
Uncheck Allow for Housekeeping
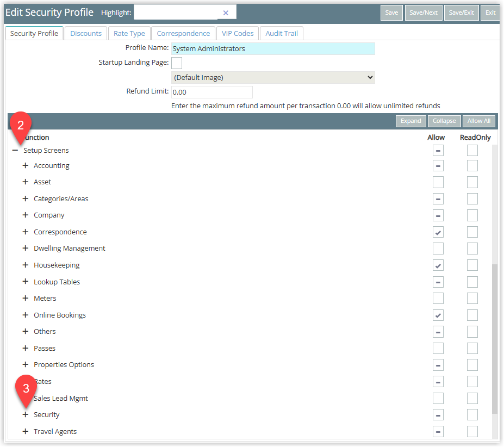pyautogui.click(x=438, y=265)
